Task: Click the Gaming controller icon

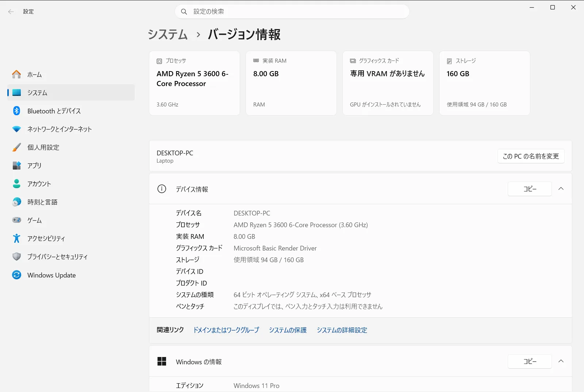Action: (16, 220)
